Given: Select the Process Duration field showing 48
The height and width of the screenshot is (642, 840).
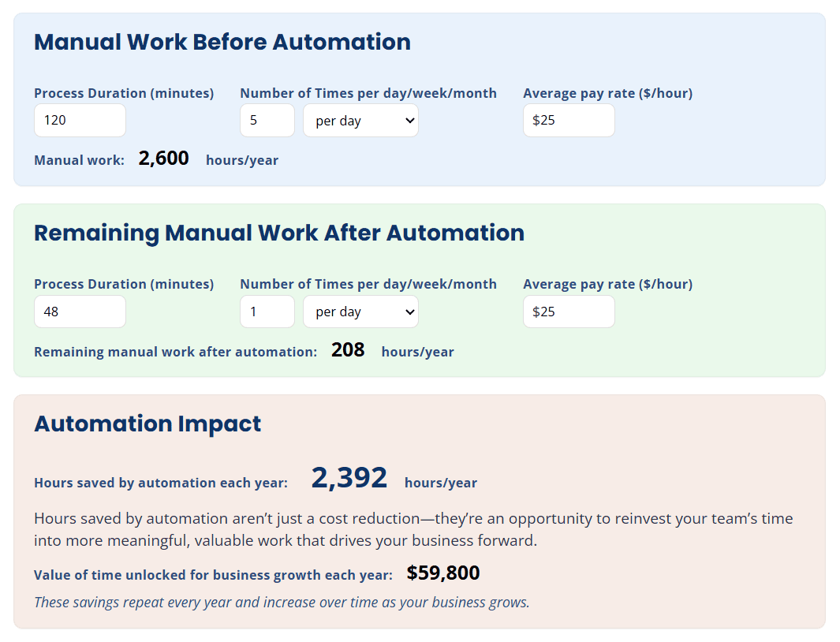Looking at the screenshot, I should pyautogui.click(x=80, y=312).
